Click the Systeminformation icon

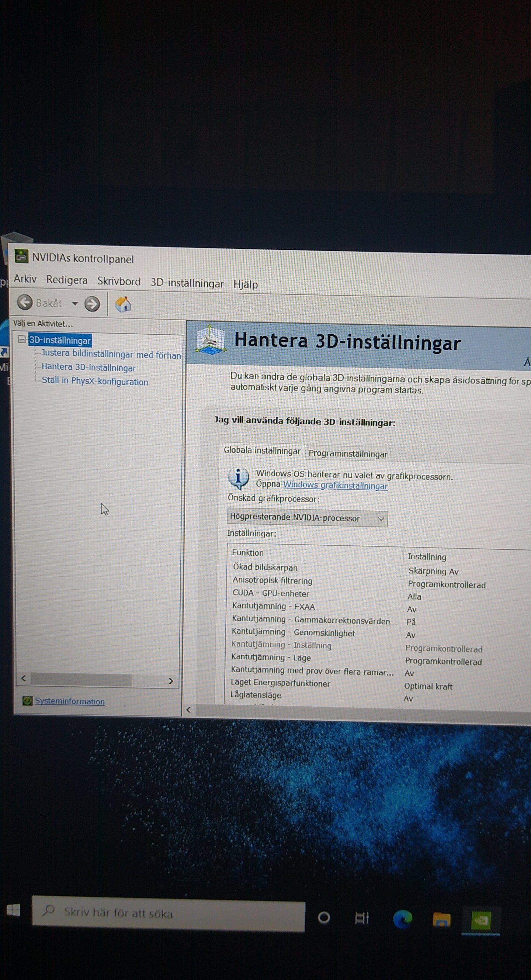pos(27,701)
